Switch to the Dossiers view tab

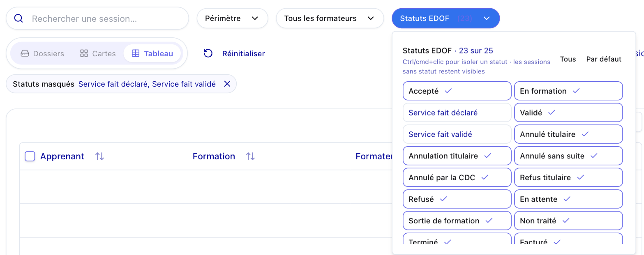tap(42, 53)
